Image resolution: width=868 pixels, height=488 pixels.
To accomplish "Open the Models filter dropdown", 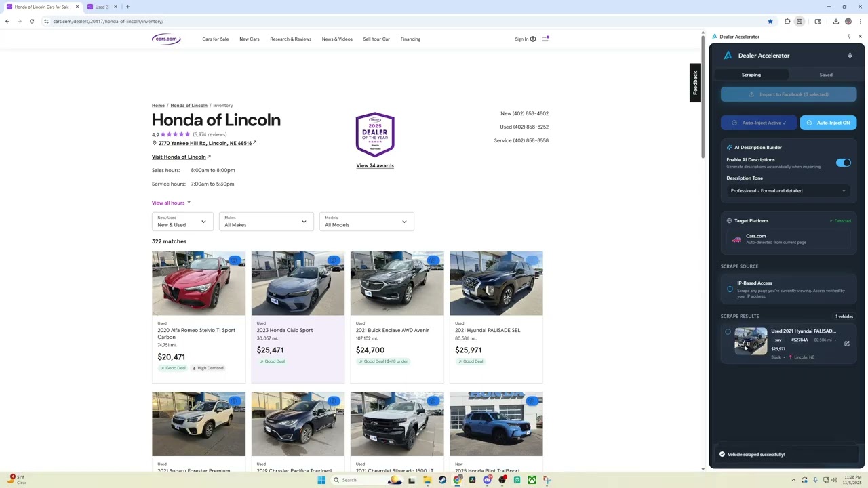I will point(366,222).
